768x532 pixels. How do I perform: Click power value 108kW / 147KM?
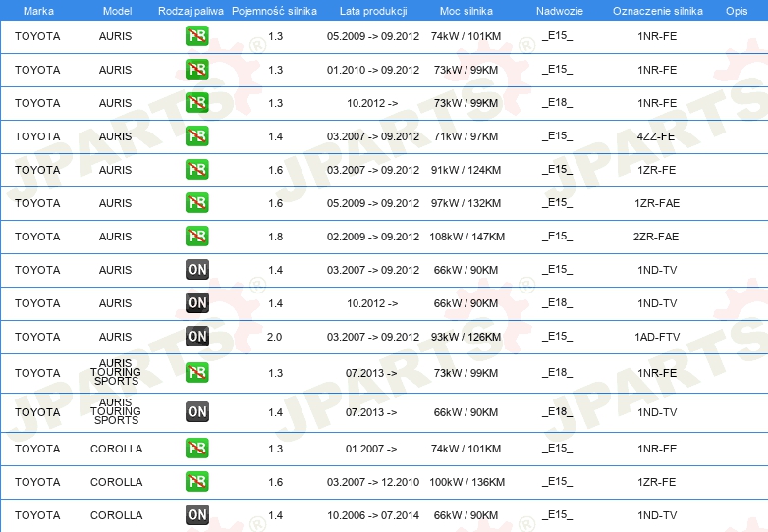[x=466, y=237]
